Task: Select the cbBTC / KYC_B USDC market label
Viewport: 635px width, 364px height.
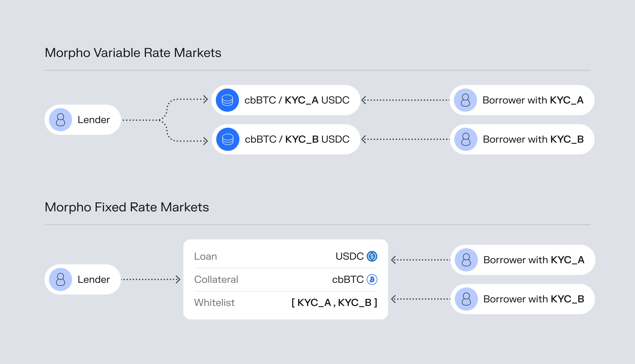Action: click(x=297, y=139)
